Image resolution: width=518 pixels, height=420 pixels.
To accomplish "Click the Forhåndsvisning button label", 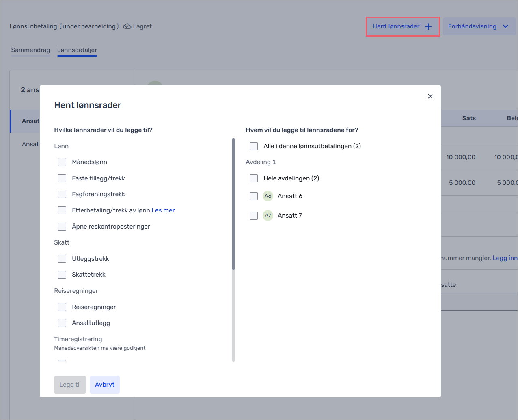I will coord(472,26).
